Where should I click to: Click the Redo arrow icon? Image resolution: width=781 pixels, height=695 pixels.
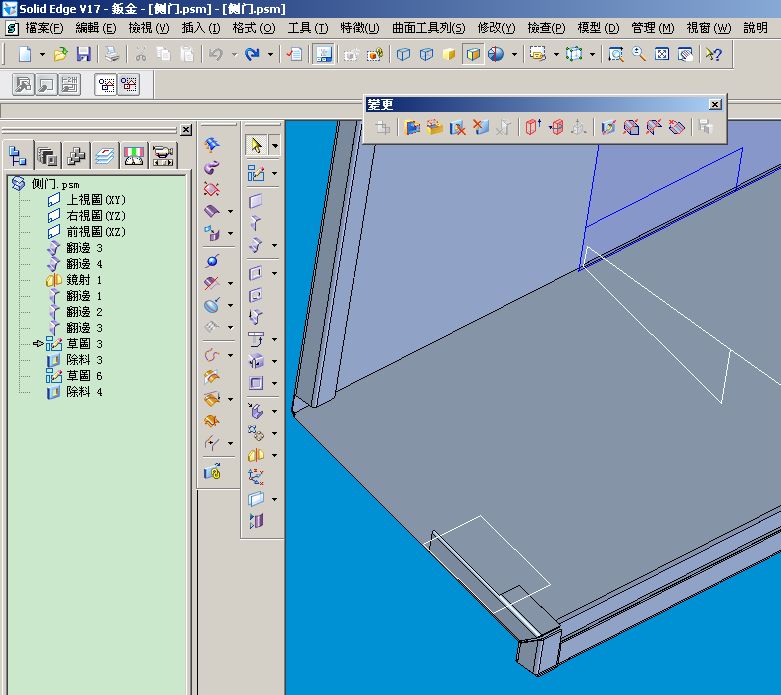tap(252, 54)
